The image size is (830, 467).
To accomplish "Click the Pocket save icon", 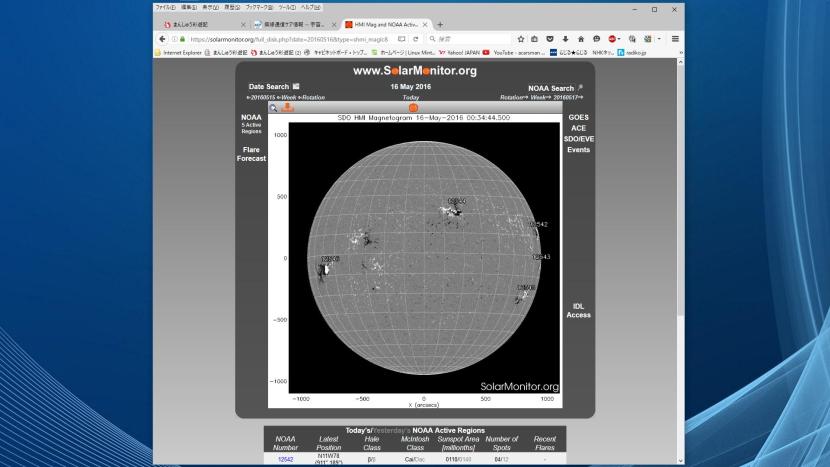I will (x=550, y=39).
